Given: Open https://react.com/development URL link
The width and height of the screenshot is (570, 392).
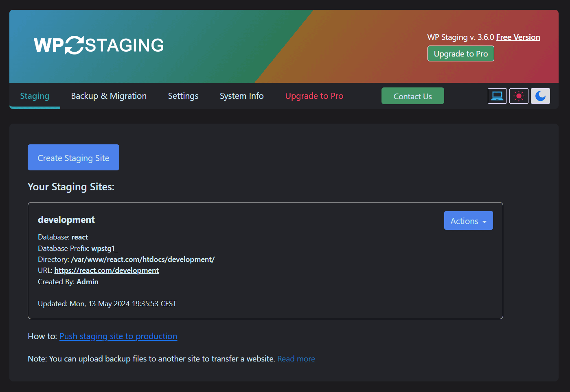Looking at the screenshot, I should click(106, 270).
